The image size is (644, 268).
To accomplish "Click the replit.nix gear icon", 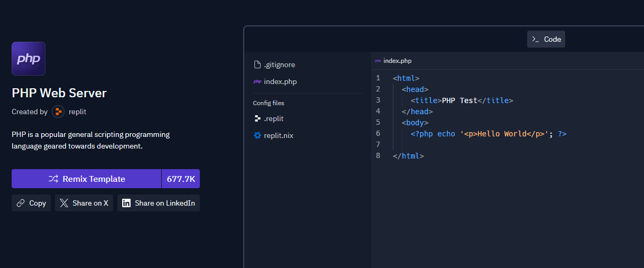I will 257,135.
